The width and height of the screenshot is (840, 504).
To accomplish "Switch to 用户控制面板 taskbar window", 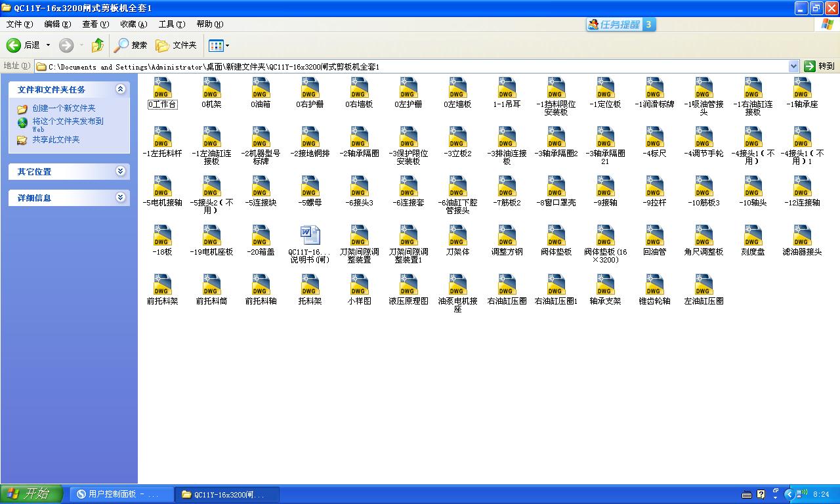I will point(122,494).
